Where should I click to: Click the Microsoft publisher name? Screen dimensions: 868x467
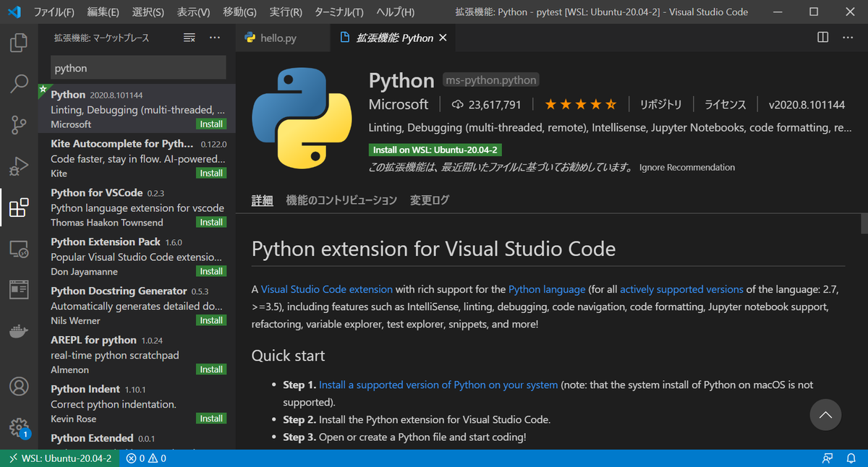point(399,105)
